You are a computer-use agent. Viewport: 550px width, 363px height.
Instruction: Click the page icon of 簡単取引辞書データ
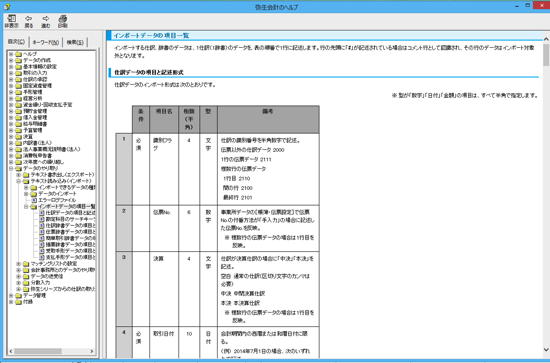[x=41, y=238]
